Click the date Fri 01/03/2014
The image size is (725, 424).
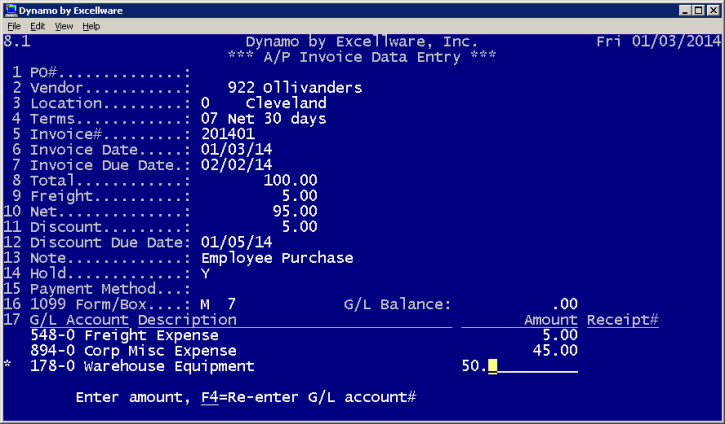[658, 42]
